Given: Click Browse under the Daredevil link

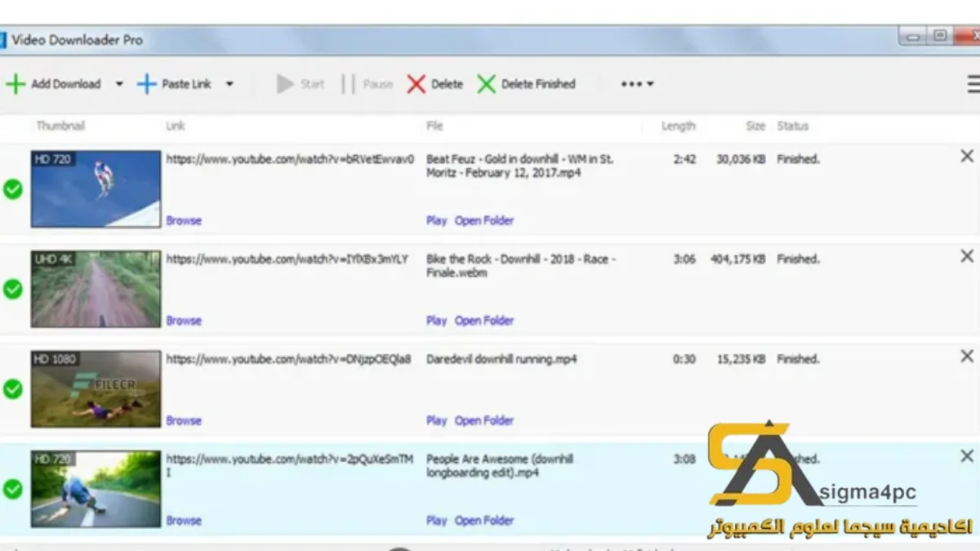Looking at the screenshot, I should pyautogui.click(x=184, y=420).
